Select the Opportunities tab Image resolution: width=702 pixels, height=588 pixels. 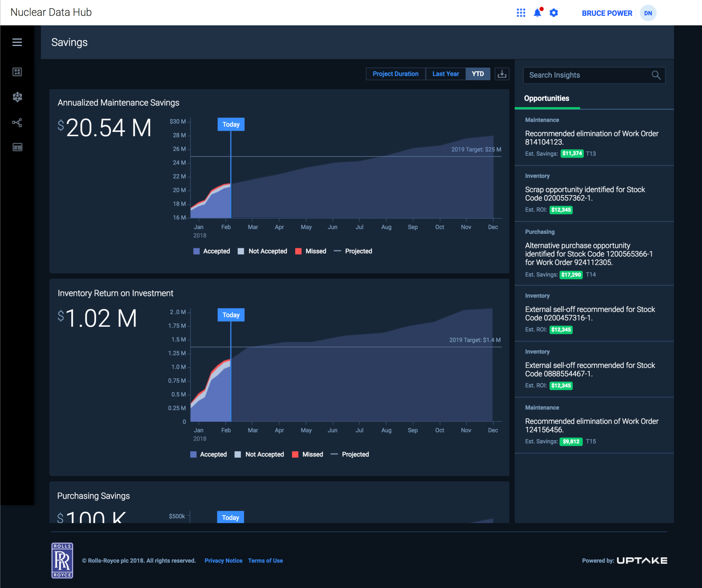(546, 98)
